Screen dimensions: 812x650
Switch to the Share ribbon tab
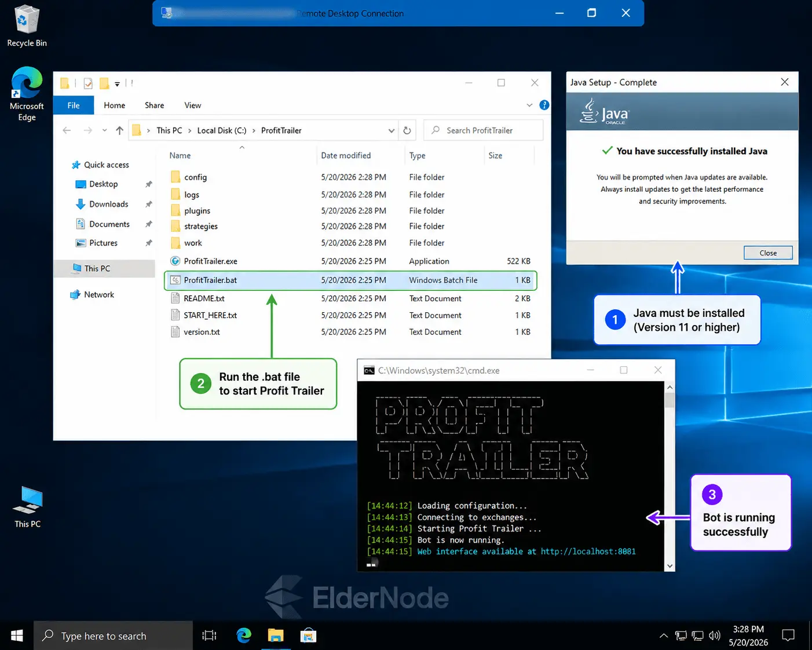(x=155, y=105)
